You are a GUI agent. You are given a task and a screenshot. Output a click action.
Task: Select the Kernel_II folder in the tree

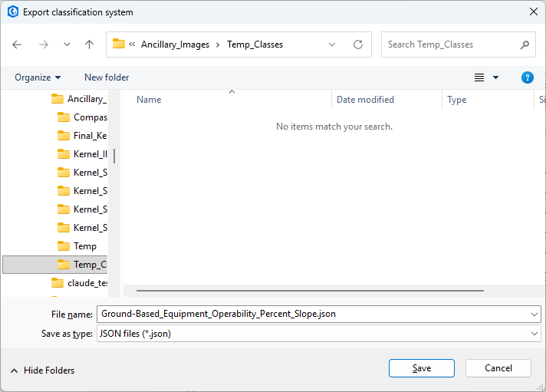pyautogui.click(x=82, y=154)
